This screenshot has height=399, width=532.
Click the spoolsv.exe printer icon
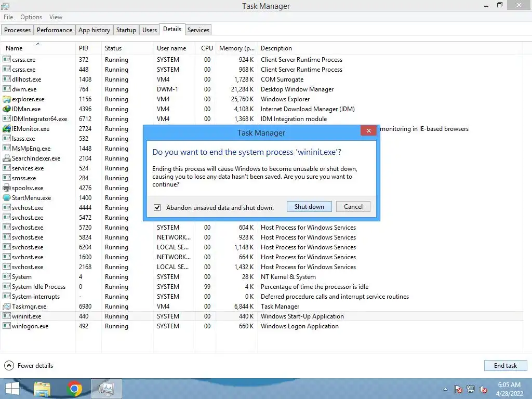(6, 188)
